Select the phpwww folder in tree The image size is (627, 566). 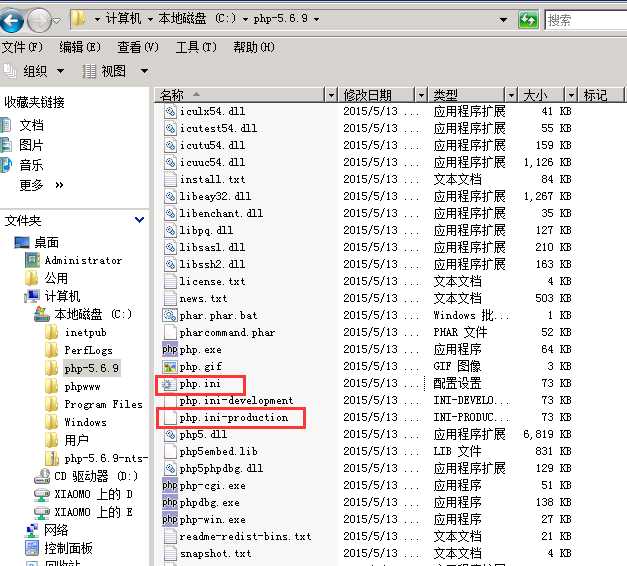[82, 386]
